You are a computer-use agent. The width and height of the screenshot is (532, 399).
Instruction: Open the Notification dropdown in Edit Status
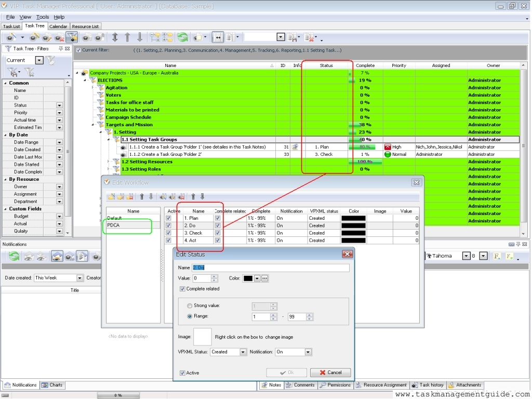pyautogui.click(x=308, y=352)
